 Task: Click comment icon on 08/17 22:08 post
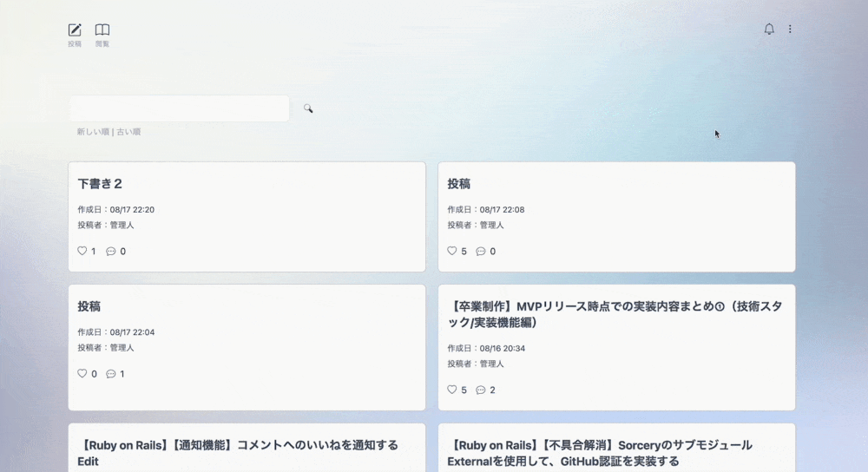click(x=481, y=252)
